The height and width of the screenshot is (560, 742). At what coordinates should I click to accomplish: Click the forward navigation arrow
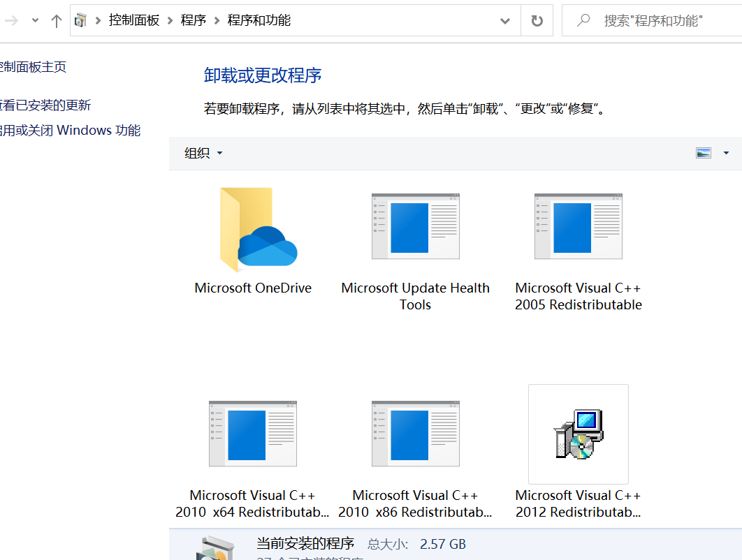(x=11, y=20)
